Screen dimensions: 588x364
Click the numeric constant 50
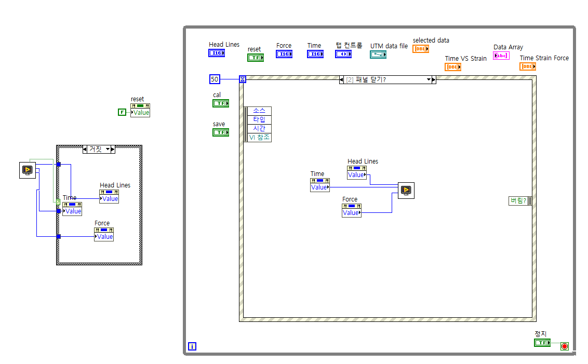tap(215, 79)
